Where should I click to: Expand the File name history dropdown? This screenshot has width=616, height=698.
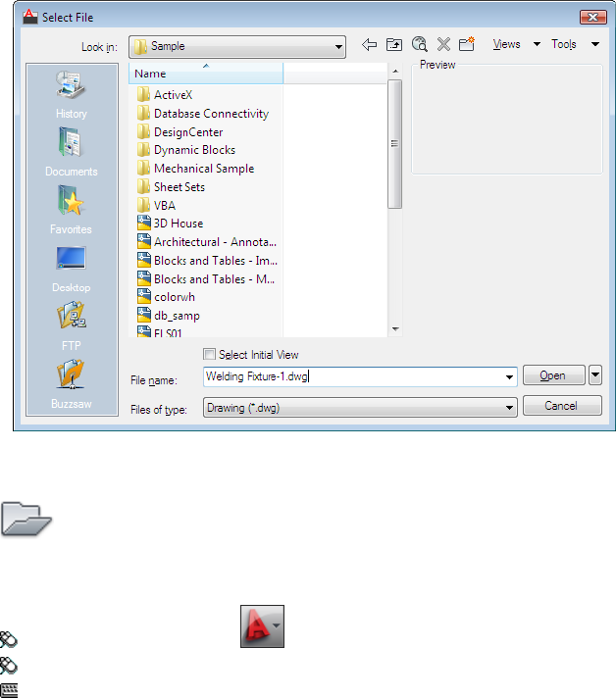click(509, 377)
